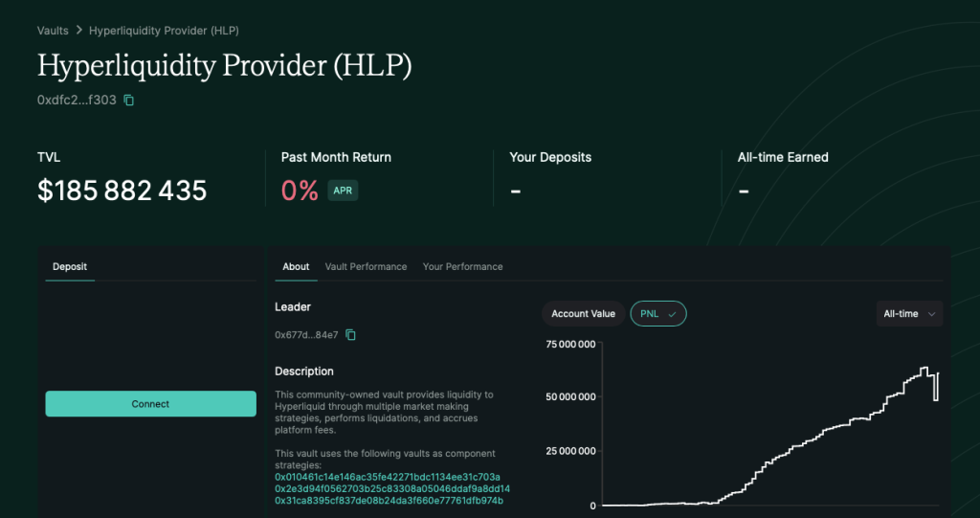The image size is (980, 518).
Task: Click the 0% past month return
Action: 300,191
